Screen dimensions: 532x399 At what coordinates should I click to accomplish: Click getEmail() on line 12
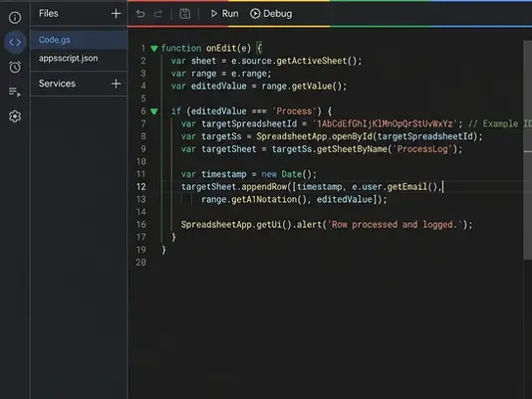(x=411, y=187)
